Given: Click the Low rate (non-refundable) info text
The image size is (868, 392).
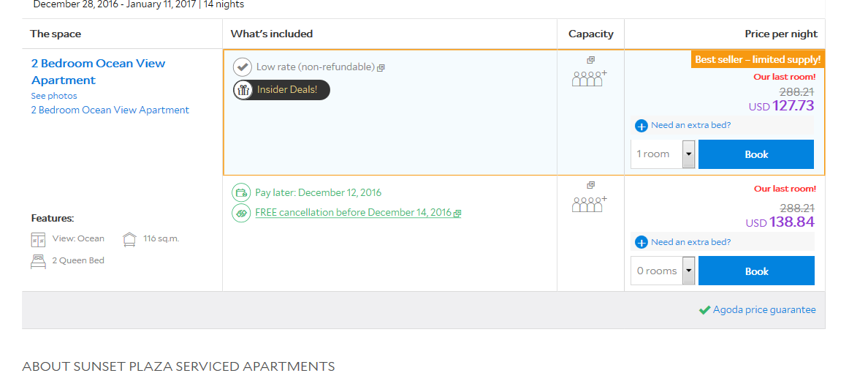Looking at the screenshot, I should tap(316, 67).
